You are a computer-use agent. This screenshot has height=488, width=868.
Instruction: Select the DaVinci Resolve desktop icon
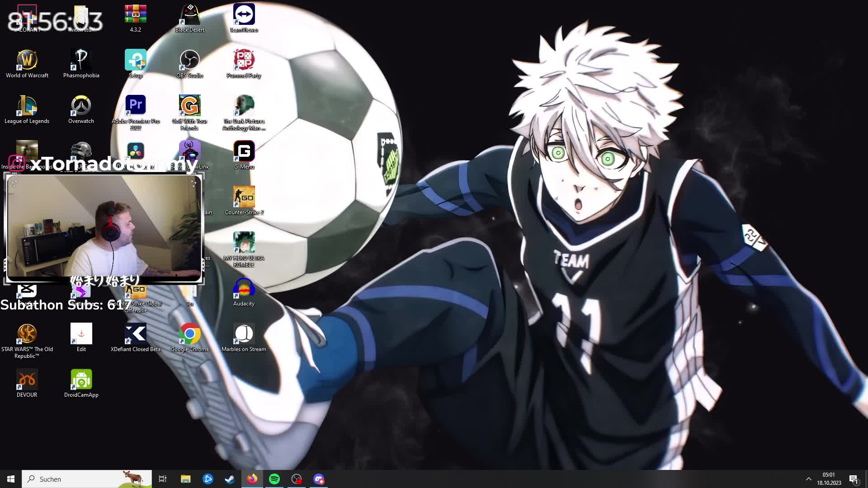[x=136, y=155]
